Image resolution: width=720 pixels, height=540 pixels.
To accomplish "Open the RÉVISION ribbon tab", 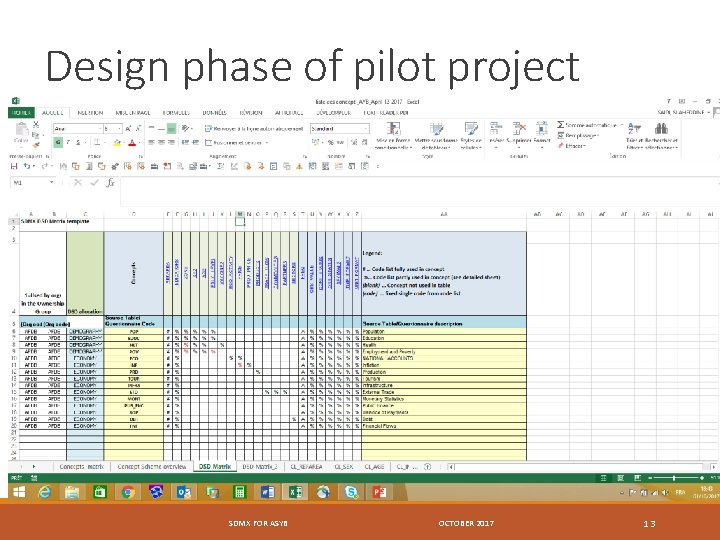I will (251, 112).
